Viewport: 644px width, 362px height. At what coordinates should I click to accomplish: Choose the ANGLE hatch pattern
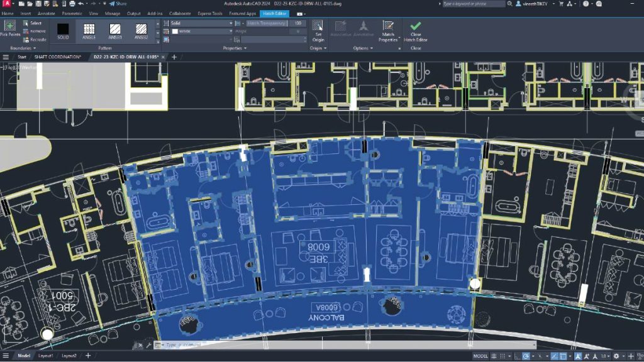[x=89, y=30]
